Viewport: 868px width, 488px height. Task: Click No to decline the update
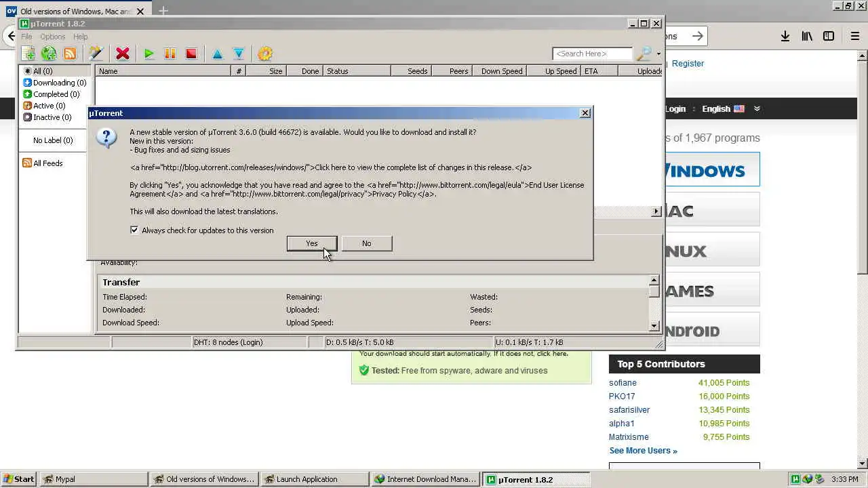click(x=366, y=243)
